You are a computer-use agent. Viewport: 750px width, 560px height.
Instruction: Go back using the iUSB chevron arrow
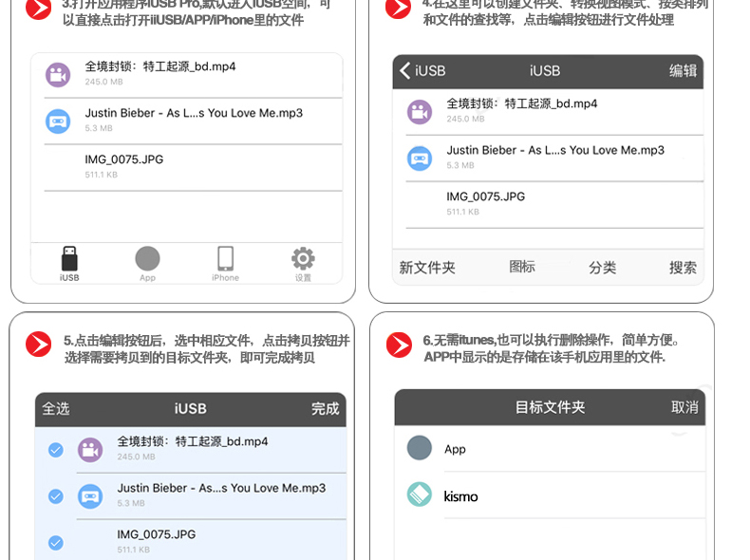[406, 70]
